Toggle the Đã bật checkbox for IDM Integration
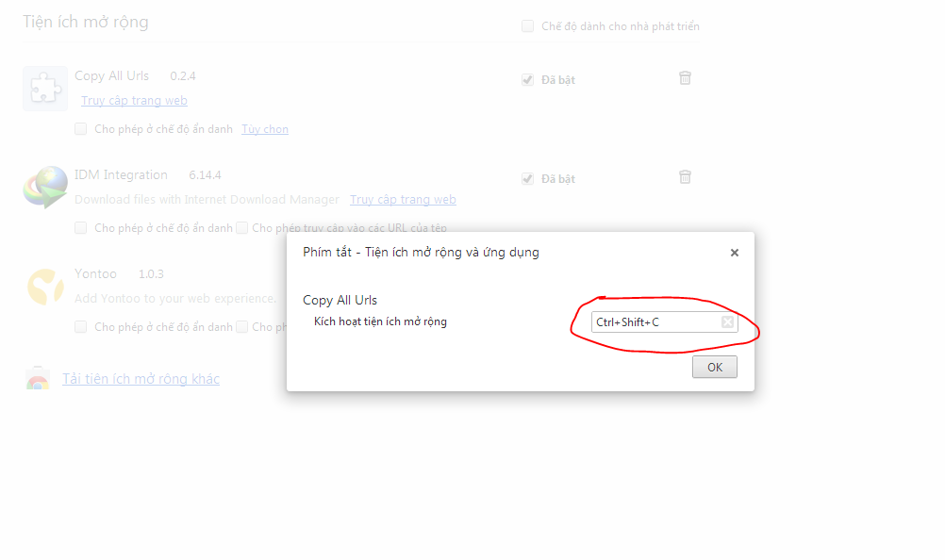 (527, 179)
